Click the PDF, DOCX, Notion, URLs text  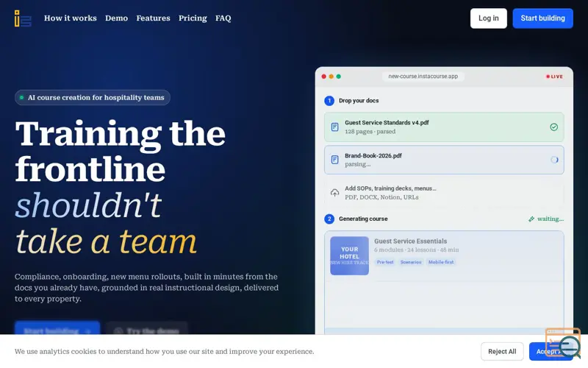381,197
